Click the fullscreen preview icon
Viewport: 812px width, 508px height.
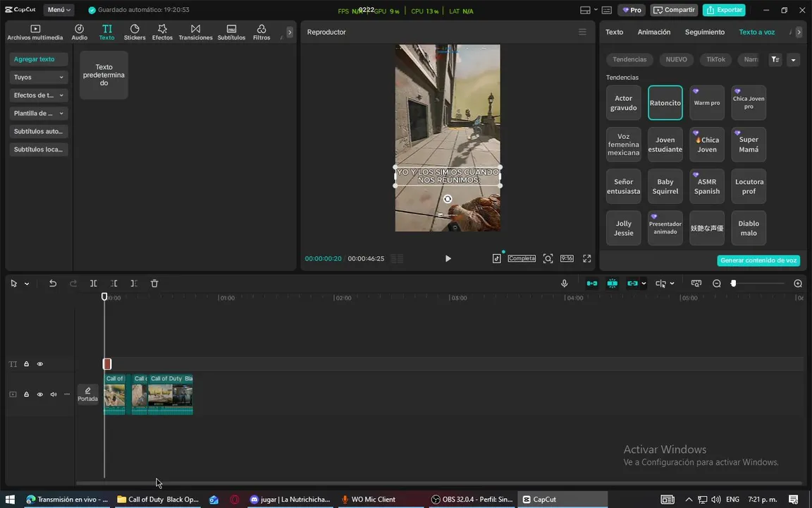[586, 258]
